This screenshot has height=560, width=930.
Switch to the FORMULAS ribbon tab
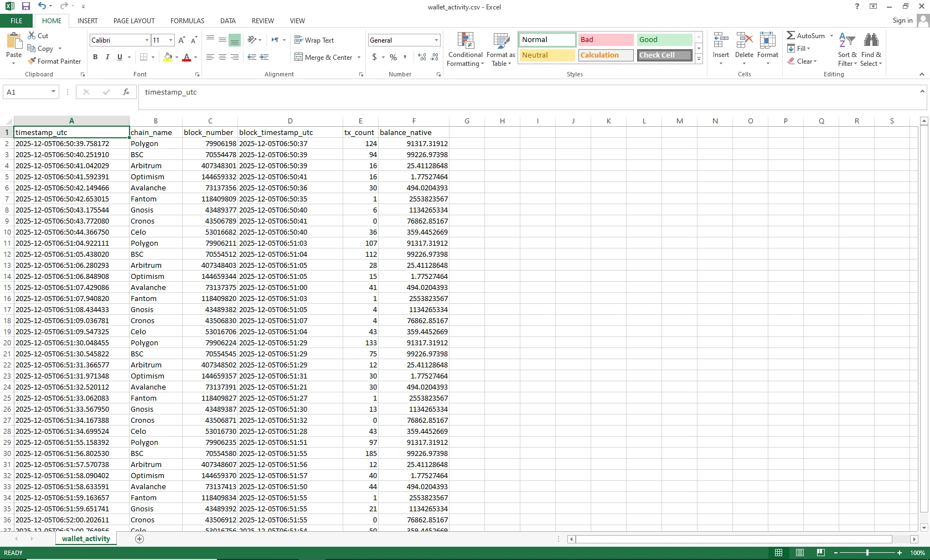pyautogui.click(x=187, y=21)
